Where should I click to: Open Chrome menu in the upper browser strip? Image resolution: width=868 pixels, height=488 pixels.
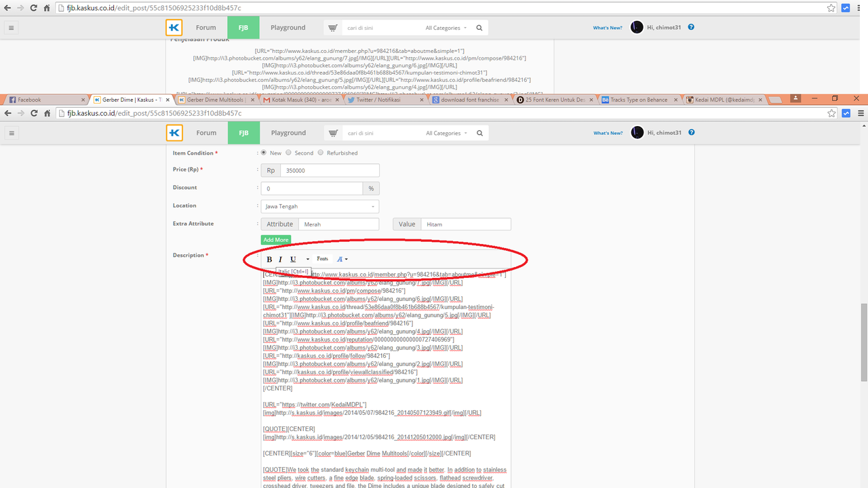(x=860, y=8)
